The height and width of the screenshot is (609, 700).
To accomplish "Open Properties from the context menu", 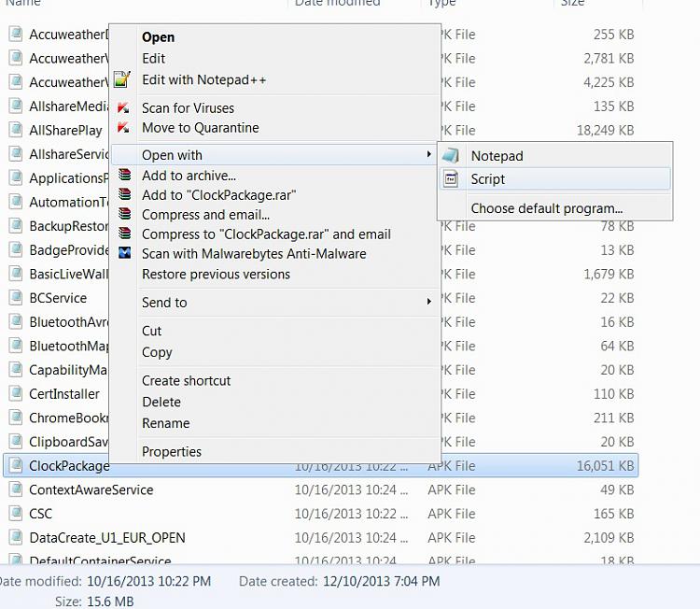I will click(172, 452).
